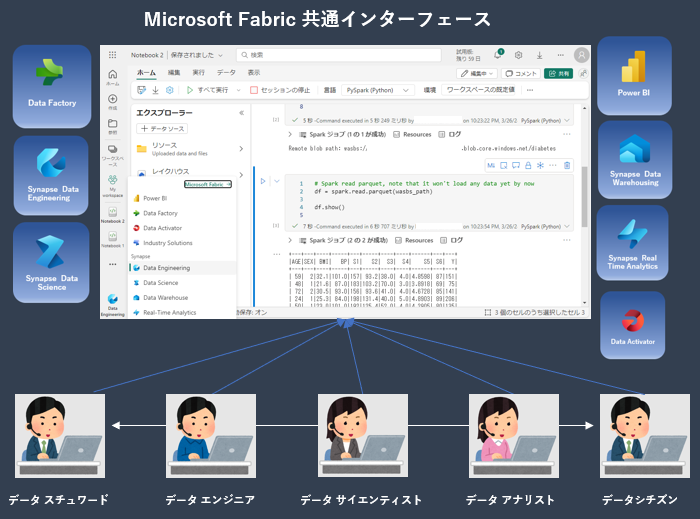Open the PySpark (Python) language dropdown
This screenshot has height=519, width=700.
click(378, 90)
